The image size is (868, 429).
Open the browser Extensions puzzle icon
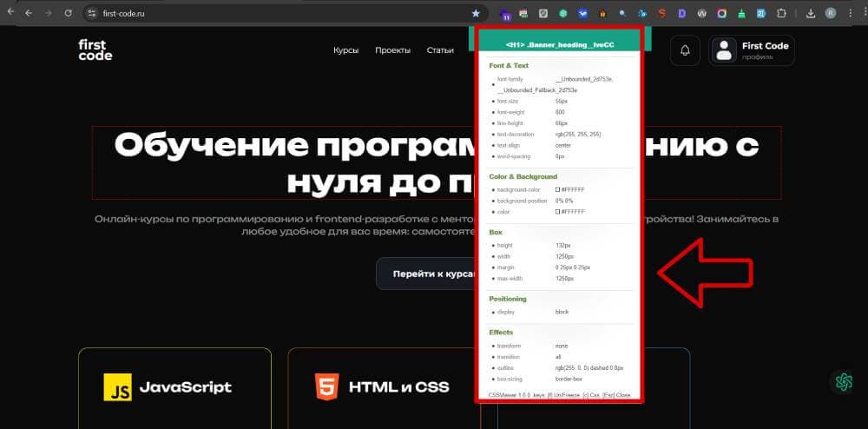(780, 14)
